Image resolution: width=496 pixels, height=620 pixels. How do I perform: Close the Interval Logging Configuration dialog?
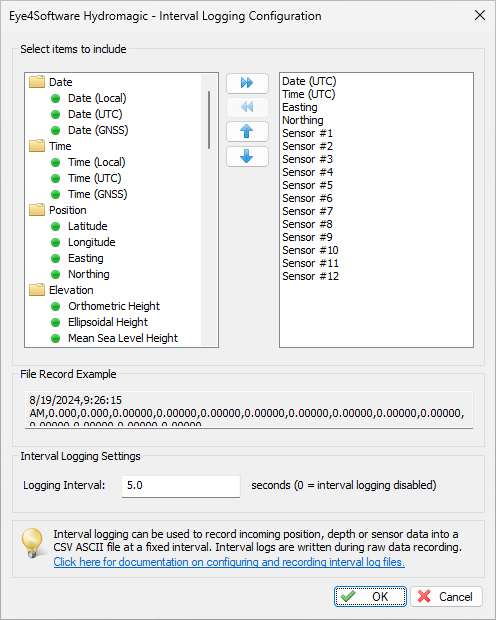click(480, 15)
